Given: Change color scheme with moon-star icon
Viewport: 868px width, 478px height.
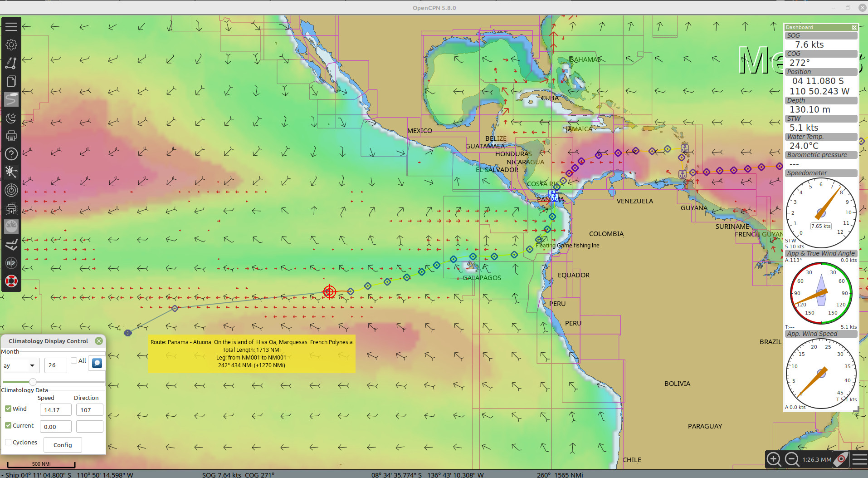Looking at the screenshot, I should (11, 118).
